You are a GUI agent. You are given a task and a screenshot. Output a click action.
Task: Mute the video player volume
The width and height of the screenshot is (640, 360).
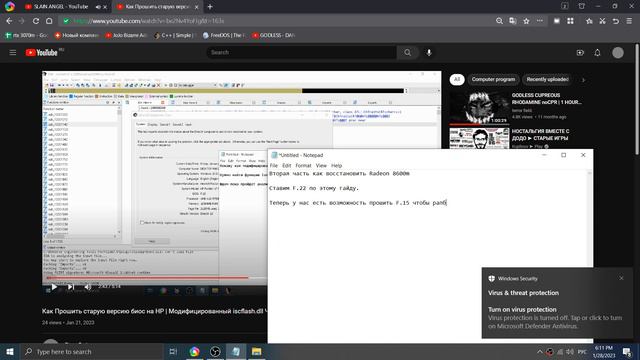coord(87,287)
